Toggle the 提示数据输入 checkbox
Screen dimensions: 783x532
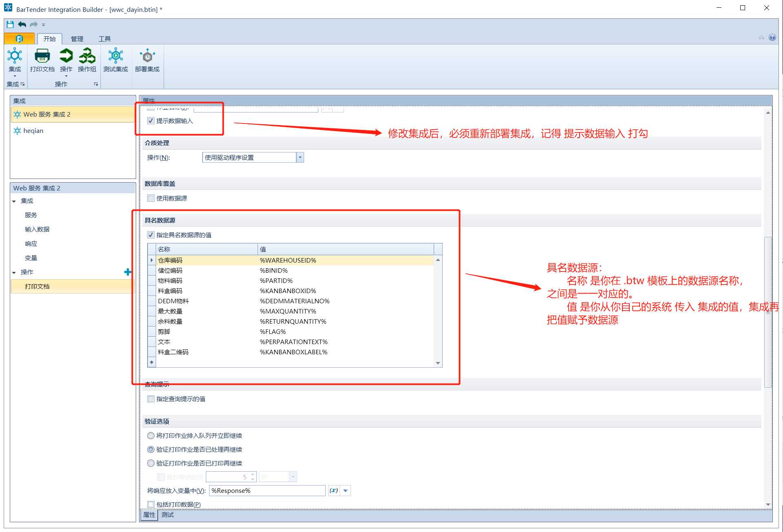151,121
